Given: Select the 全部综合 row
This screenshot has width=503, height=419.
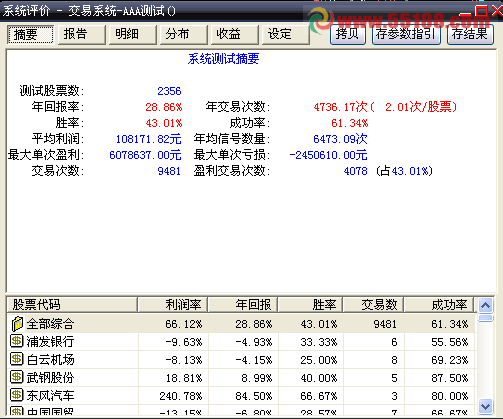Looking at the screenshot, I should click(x=241, y=324).
